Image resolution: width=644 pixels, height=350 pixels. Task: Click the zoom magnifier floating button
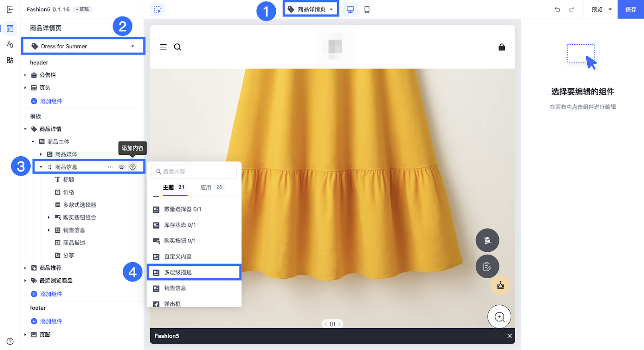[499, 317]
